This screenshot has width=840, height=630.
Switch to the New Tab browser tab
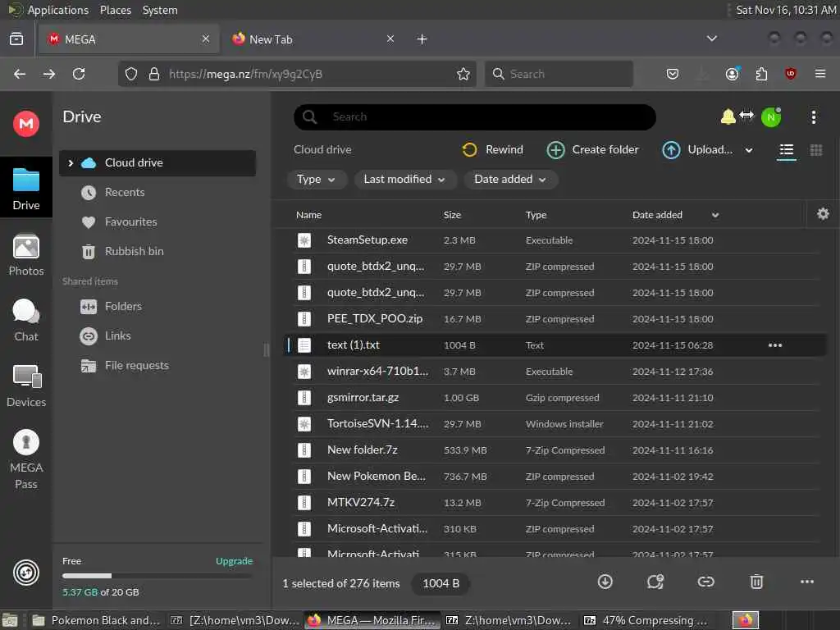tap(313, 39)
